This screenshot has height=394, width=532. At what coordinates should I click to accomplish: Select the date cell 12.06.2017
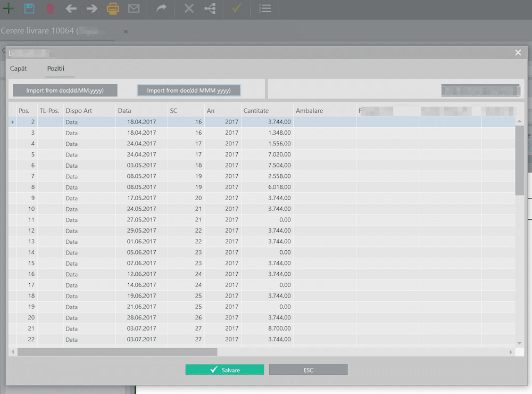(142, 274)
